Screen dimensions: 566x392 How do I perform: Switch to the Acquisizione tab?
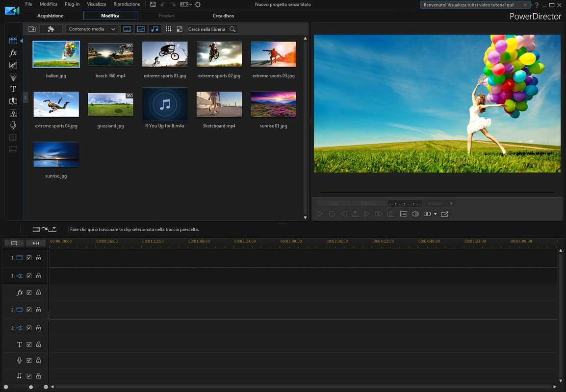[50, 16]
